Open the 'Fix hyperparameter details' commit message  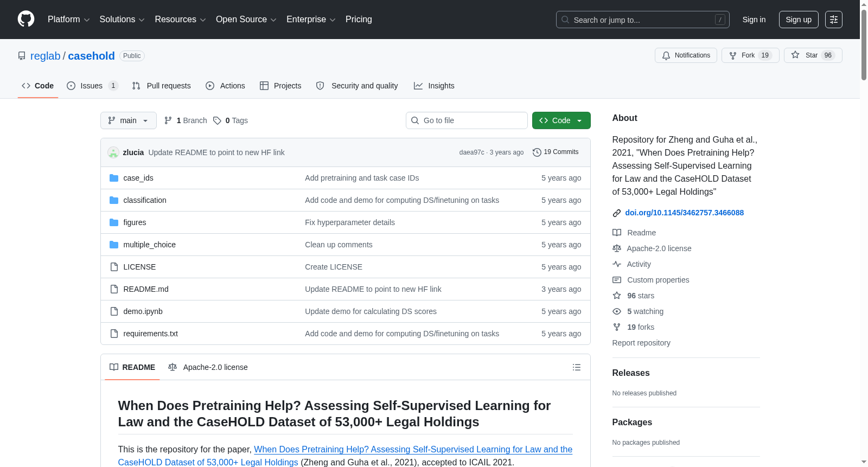(350, 222)
